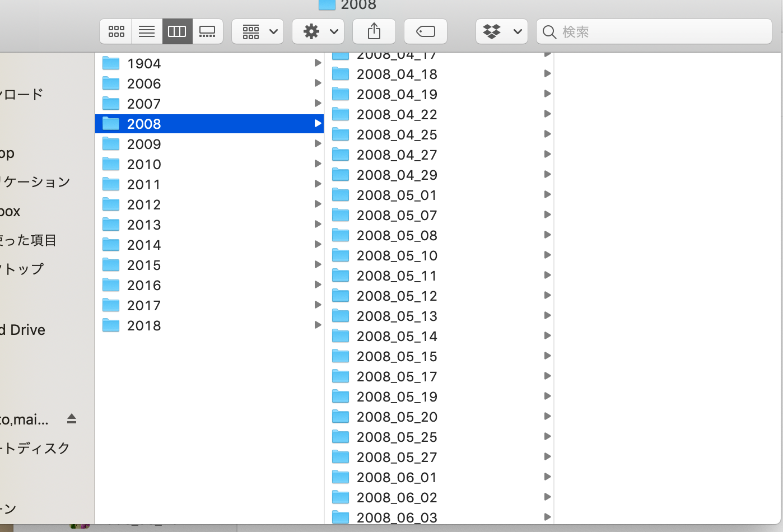Click the folder icon beside 2010
The image size is (783, 532).
(x=111, y=164)
